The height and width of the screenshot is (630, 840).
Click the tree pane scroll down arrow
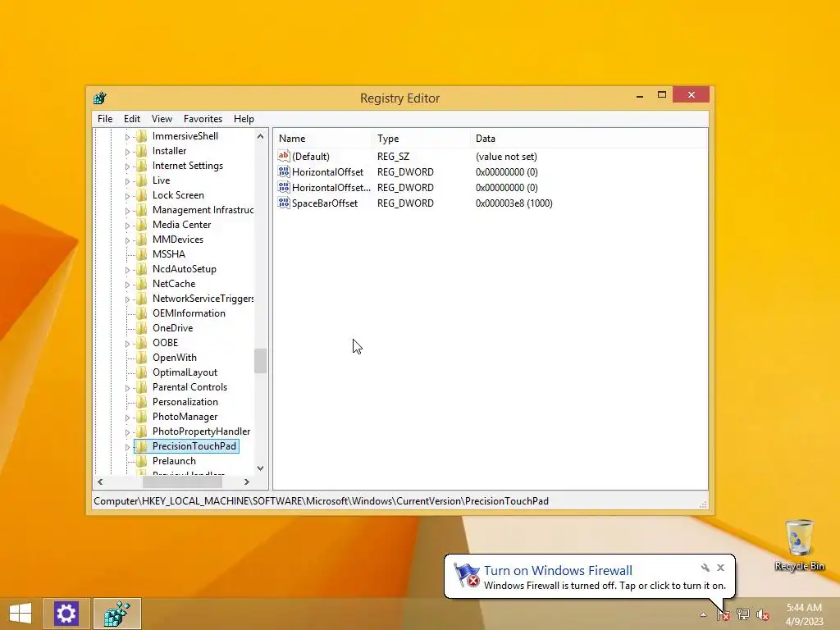coord(260,468)
